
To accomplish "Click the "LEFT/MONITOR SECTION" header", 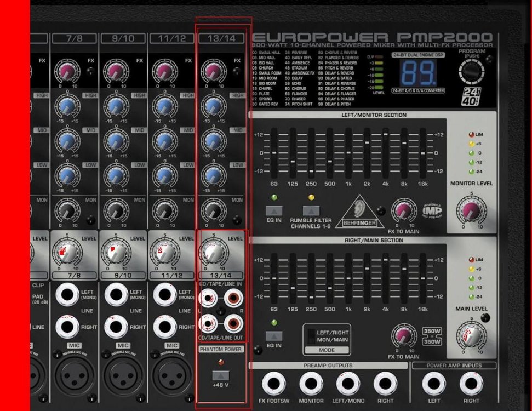I will 374,115.
